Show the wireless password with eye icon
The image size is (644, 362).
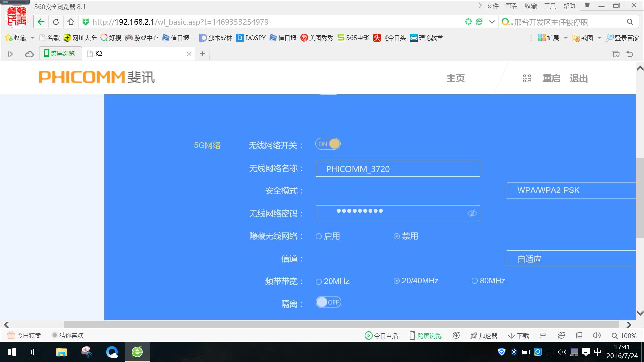(x=471, y=213)
